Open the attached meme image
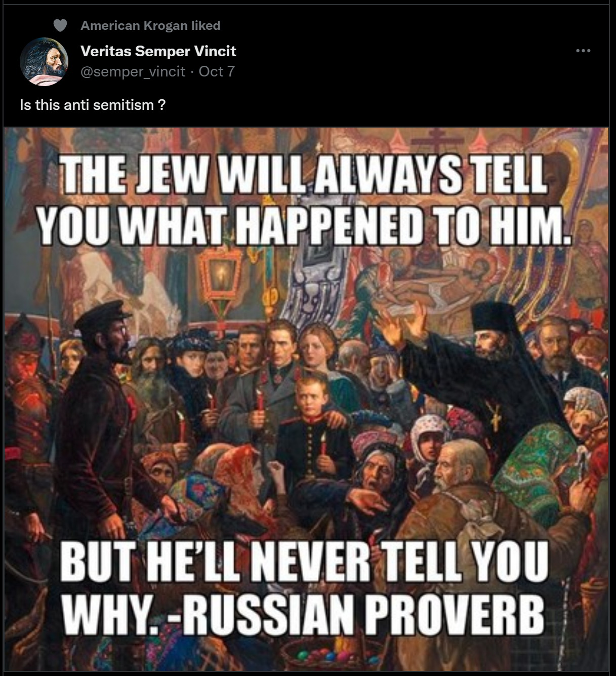Viewport: 616px width, 676px height. (306, 399)
